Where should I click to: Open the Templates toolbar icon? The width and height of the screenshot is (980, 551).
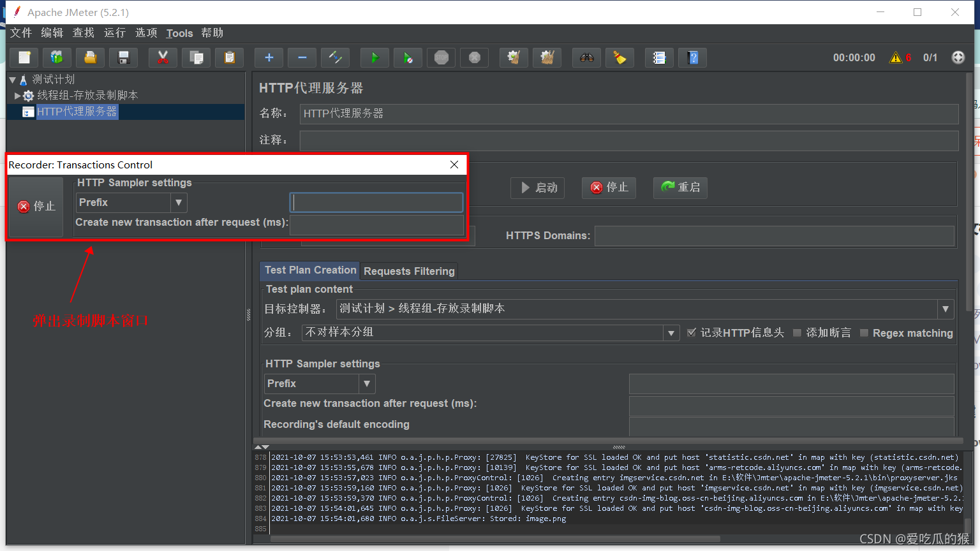tap(57, 57)
